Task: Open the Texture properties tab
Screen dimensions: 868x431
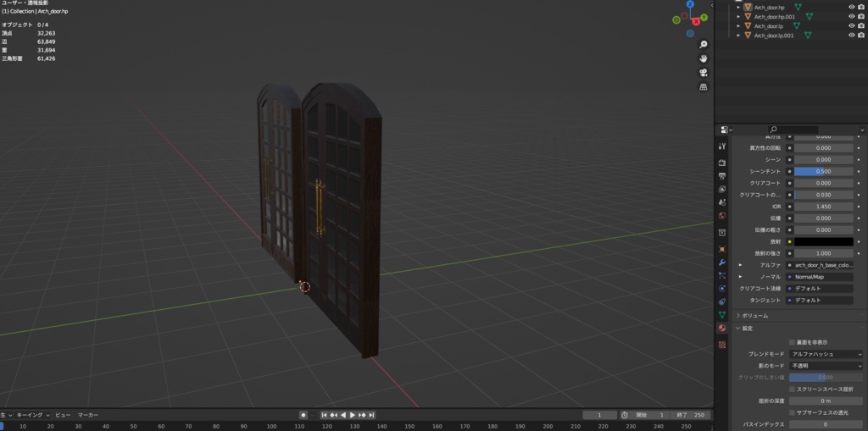Action: click(x=722, y=345)
